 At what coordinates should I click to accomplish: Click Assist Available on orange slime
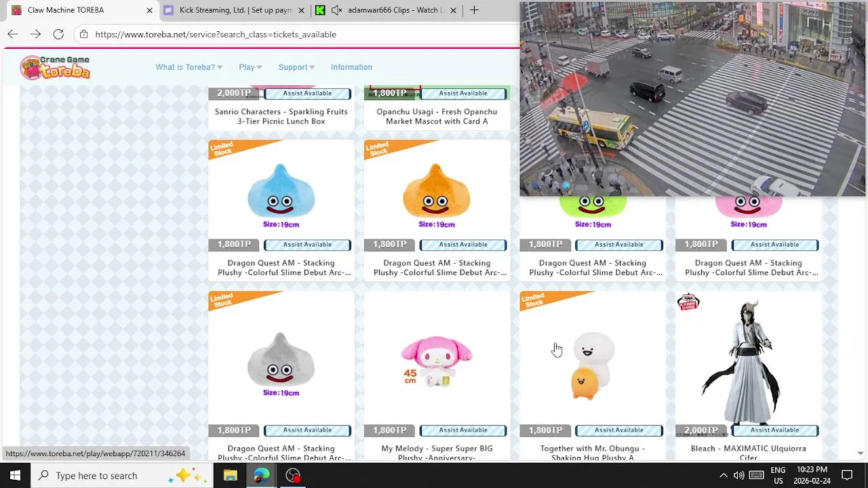point(463,245)
